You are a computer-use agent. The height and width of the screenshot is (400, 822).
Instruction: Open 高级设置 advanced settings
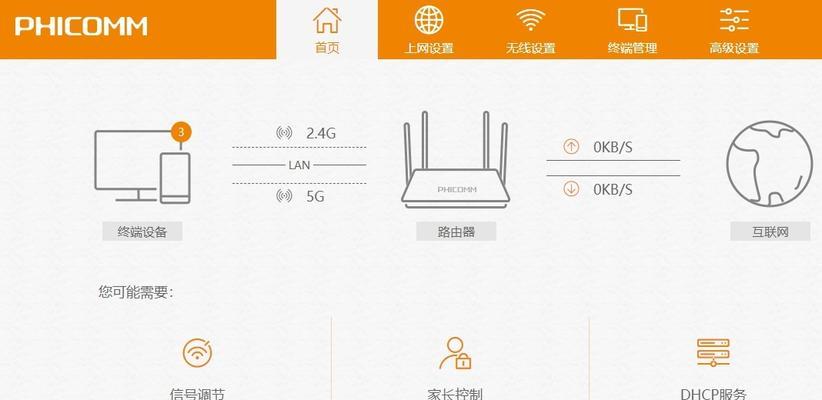pos(734,30)
